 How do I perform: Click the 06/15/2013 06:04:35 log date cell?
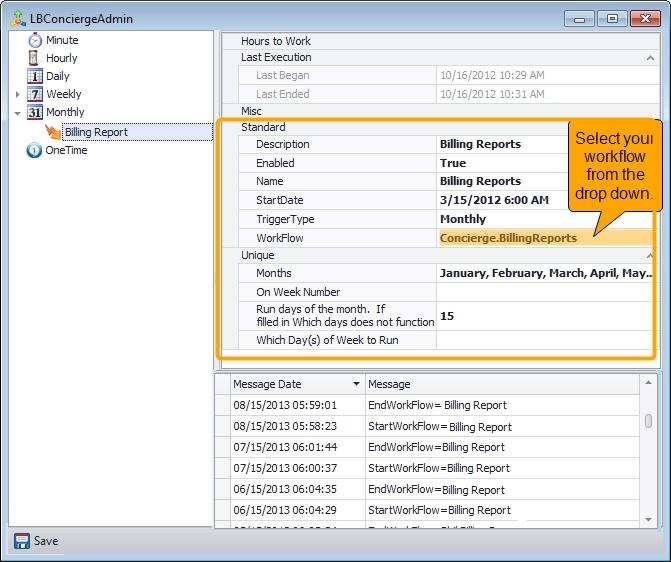click(x=298, y=489)
